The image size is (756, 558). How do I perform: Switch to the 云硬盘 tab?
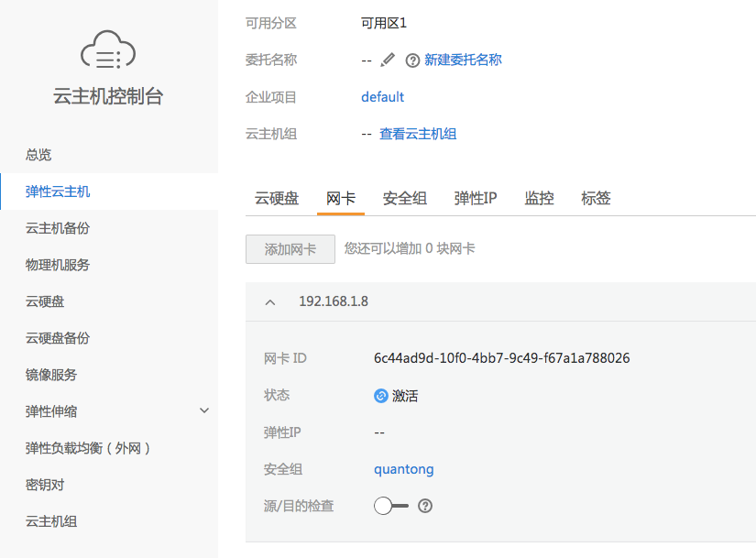tap(277, 198)
